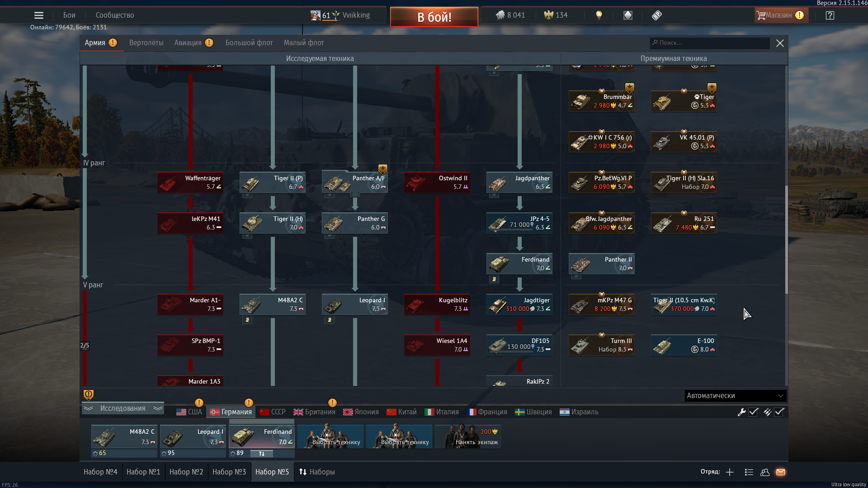Select the DF105 vehicle
Screen dimensions: 868x488
click(x=519, y=345)
